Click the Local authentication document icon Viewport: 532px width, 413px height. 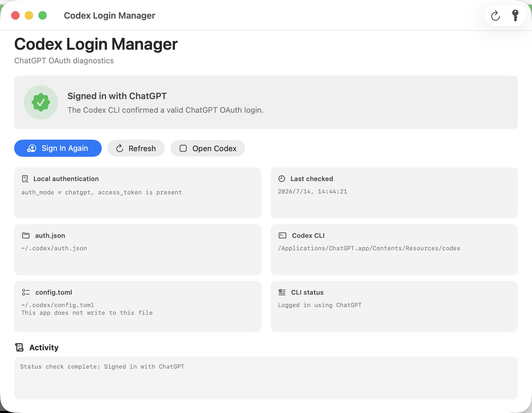(x=25, y=179)
